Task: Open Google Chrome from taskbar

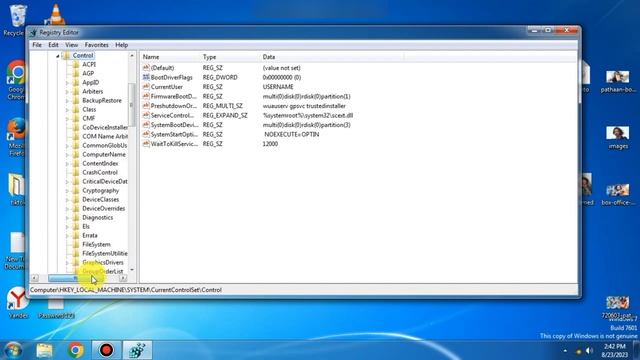Action: (76, 350)
